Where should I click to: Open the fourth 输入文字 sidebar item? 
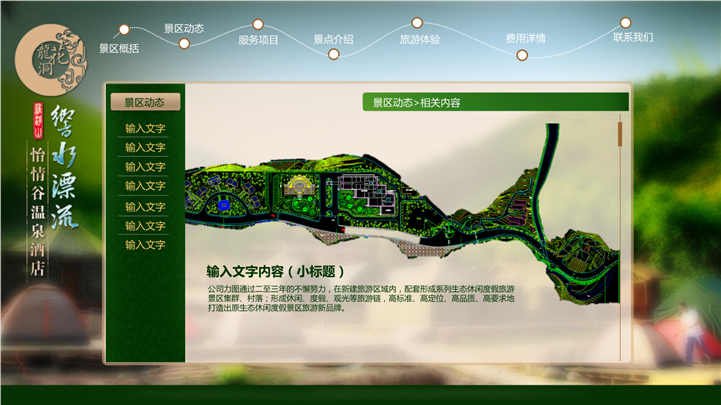tap(145, 186)
